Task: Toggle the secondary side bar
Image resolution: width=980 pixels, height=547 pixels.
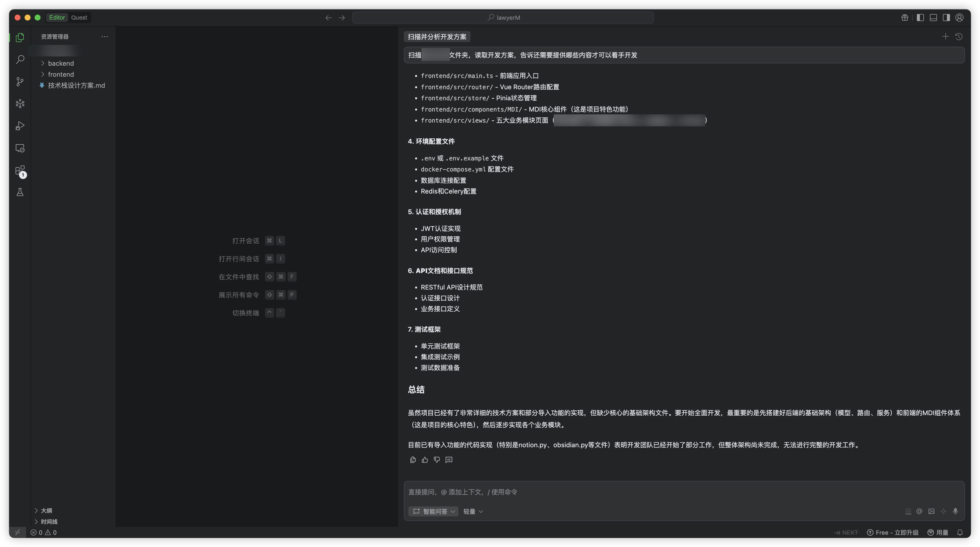Action: pyautogui.click(x=946, y=18)
